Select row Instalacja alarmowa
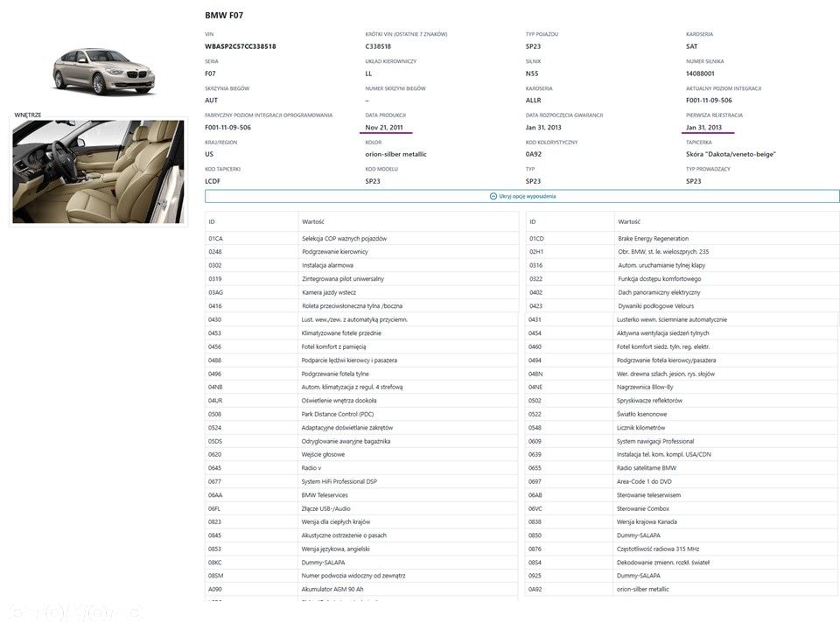Screen dimensions: 840x630 pos(361,265)
